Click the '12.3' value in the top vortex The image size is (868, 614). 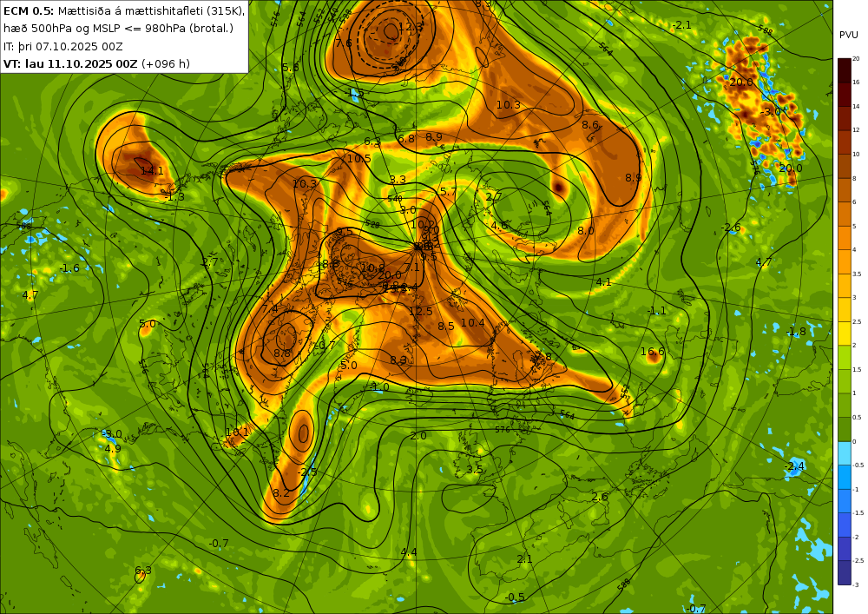(411, 27)
